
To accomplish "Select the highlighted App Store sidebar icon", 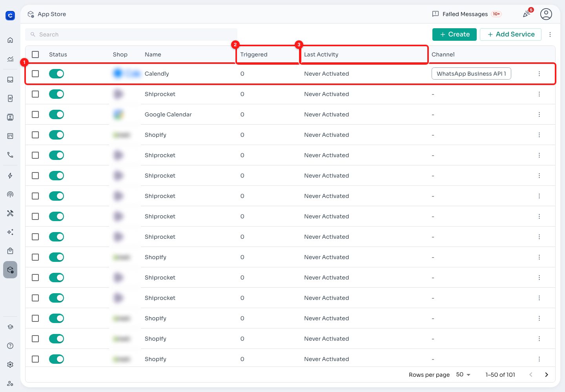I will (10, 270).
